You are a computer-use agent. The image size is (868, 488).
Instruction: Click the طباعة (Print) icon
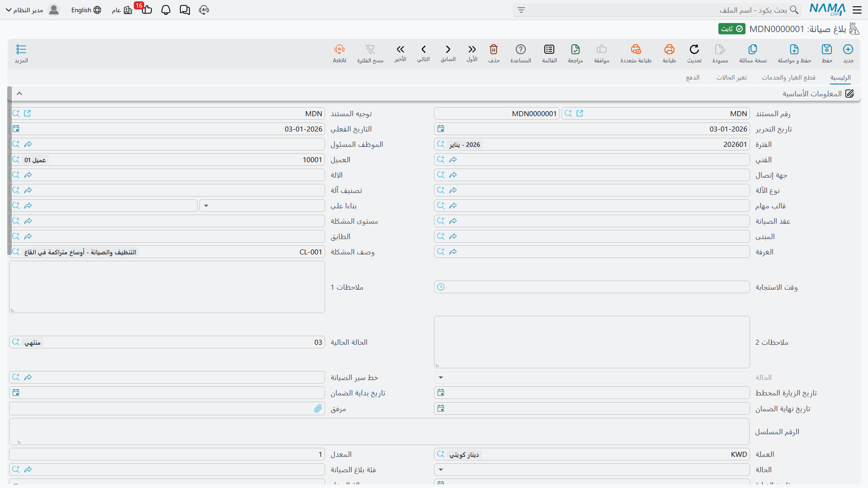click(669, 49)
